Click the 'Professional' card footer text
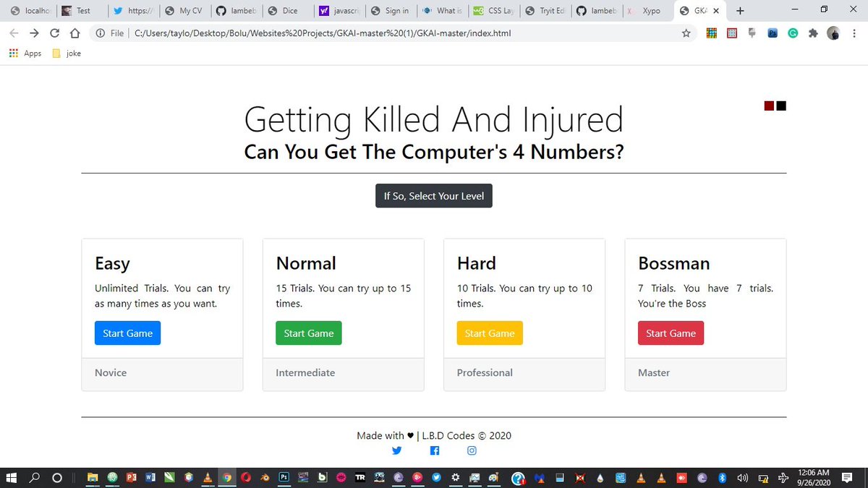Viewport: 868px width, 488px height. pos(485,373)
